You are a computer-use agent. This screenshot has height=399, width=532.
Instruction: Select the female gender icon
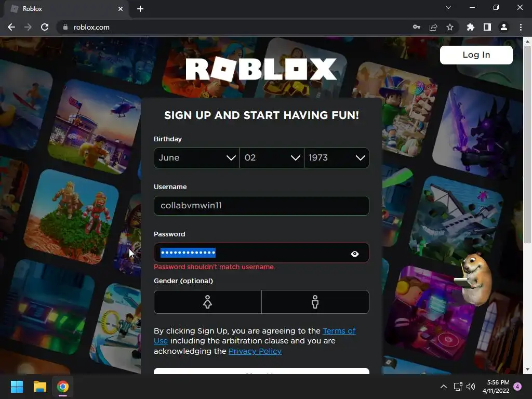(208, 302)
